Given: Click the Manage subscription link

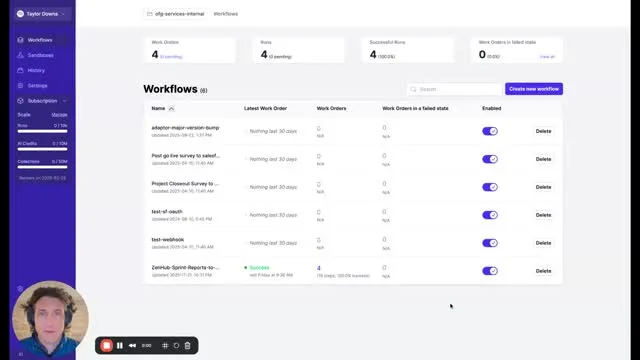Looking at the screenshot, I should 60,115.
